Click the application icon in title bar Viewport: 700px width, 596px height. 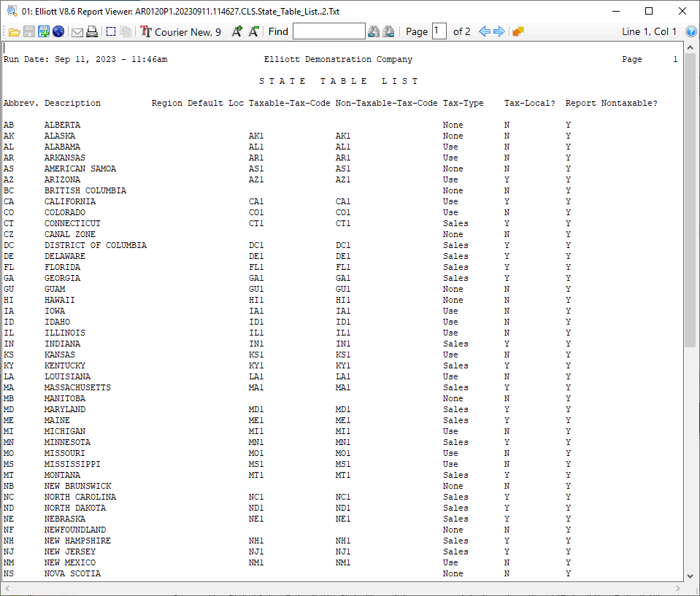click(x=11, y=11)
